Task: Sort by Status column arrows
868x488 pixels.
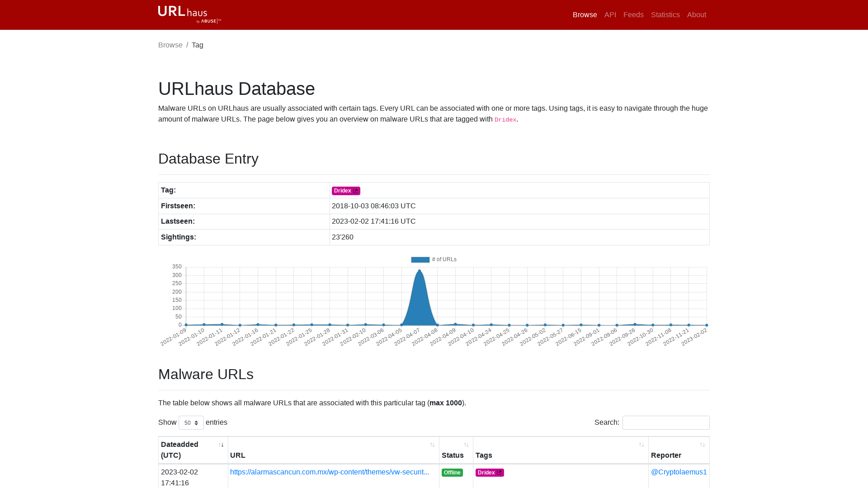Action: point(466,445)
